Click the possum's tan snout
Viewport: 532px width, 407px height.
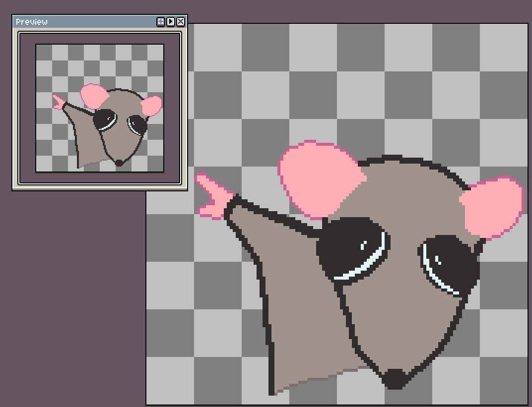tap(298, 297)
